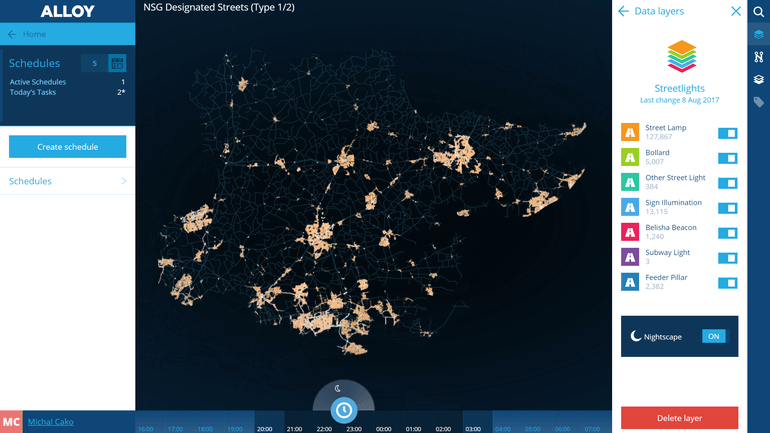Navigate back to Home
Screen dimensions: 770x433
34,34
